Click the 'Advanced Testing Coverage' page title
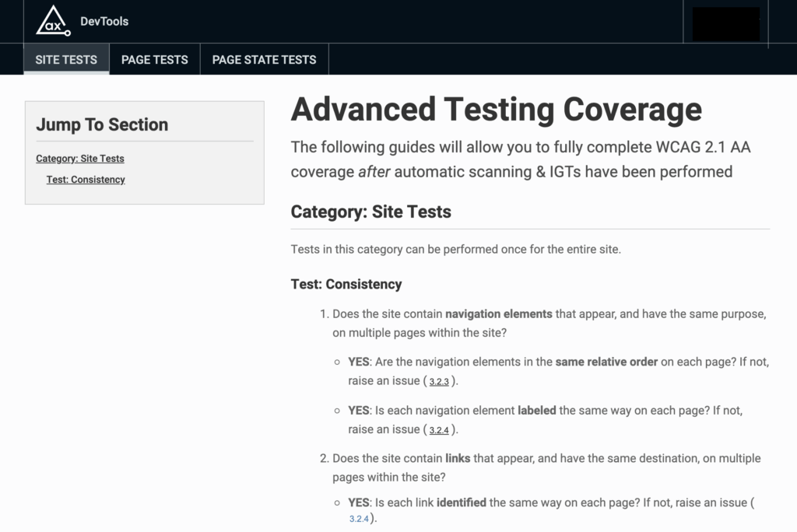The image size is (797, 532). 495,109
